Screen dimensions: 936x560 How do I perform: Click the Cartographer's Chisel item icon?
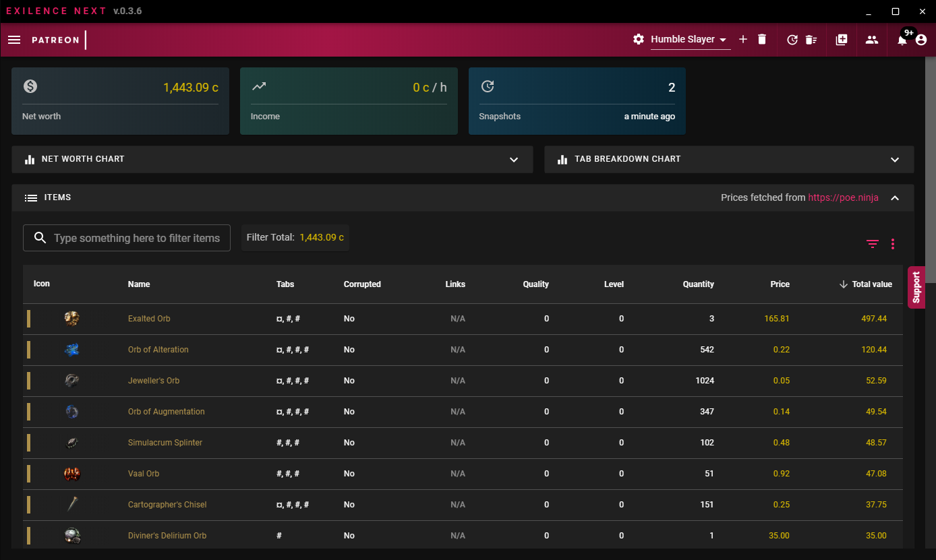72,505
